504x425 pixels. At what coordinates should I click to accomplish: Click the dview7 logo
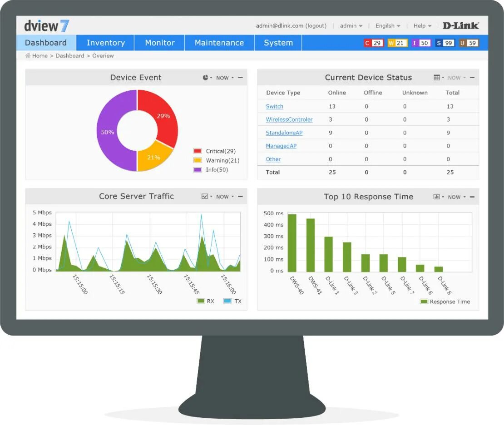pyautogui.click(x=47, y=26)
